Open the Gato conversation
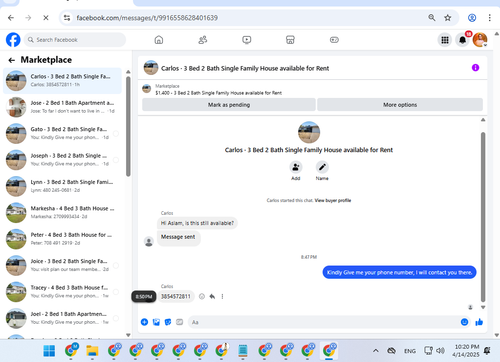The width and height of the screenshot is (500, 362). pyautogui.click(x=62, y=133)
